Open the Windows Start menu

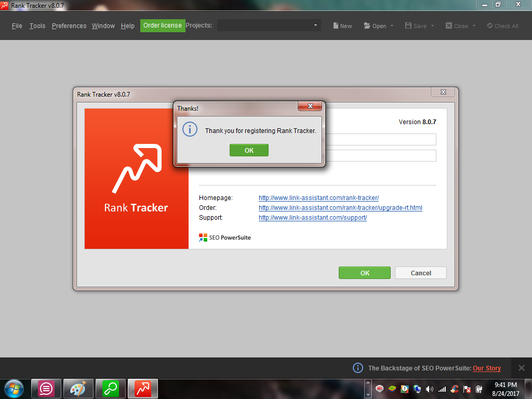14,389
